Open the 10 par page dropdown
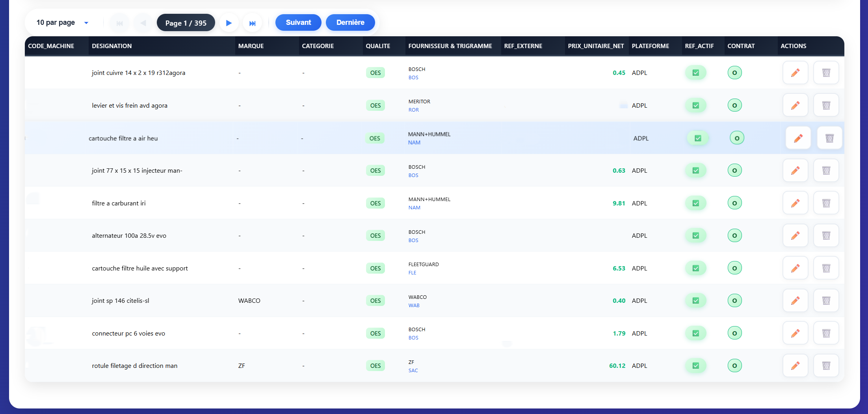Viewport: 868px width, 414px height. click(x=62, y=22)
